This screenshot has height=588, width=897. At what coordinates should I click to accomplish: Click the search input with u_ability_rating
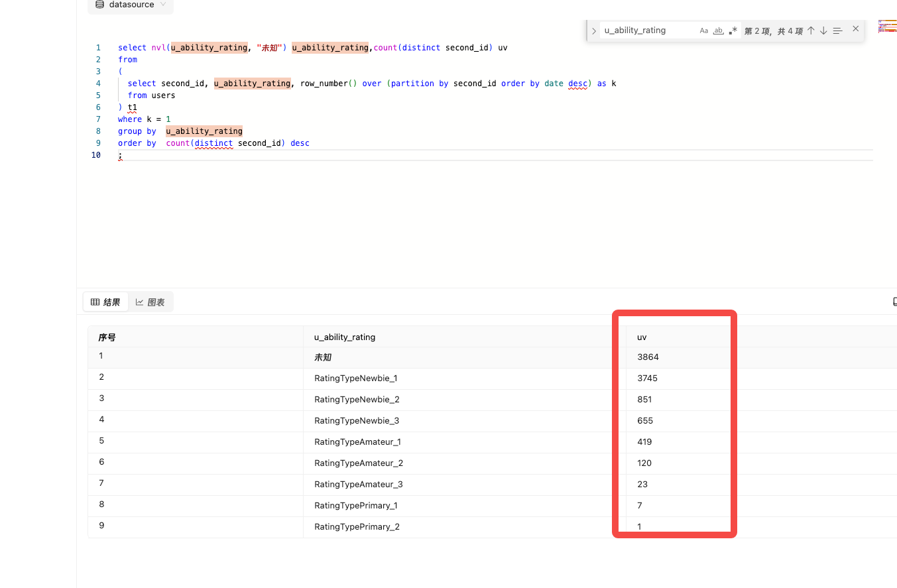(x=648, y=30)
